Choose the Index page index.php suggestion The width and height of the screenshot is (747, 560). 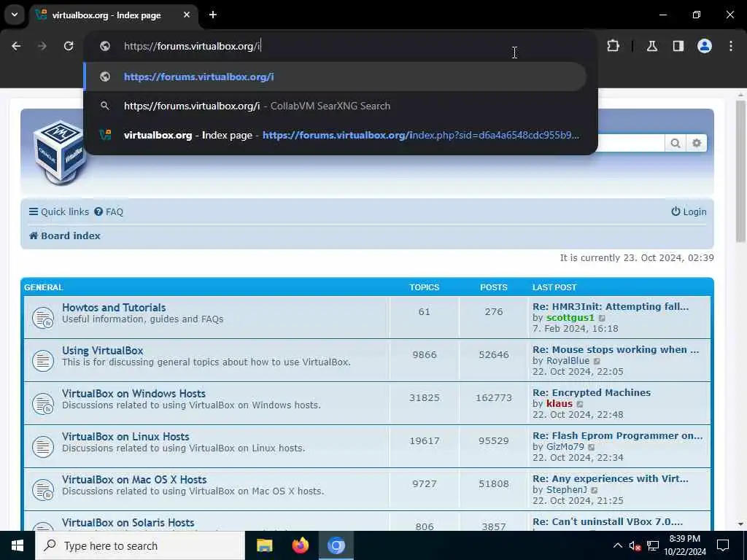335,135
